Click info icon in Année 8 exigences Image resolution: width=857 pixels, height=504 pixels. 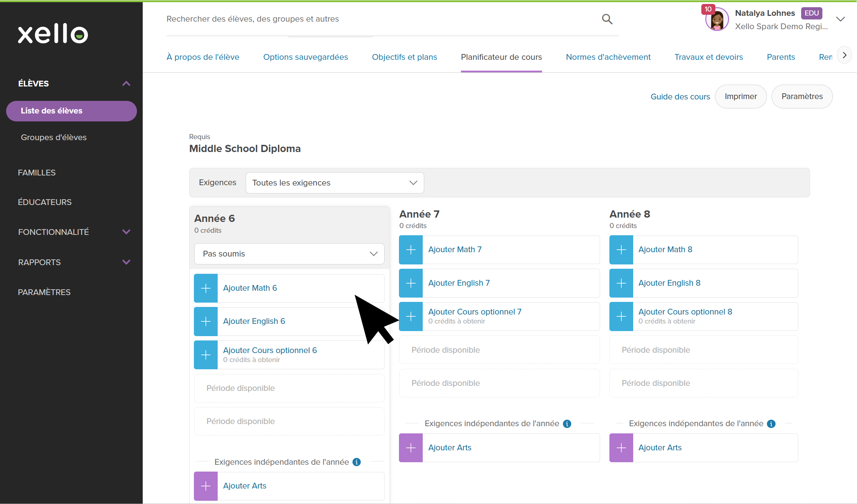(x=771, y=424)
